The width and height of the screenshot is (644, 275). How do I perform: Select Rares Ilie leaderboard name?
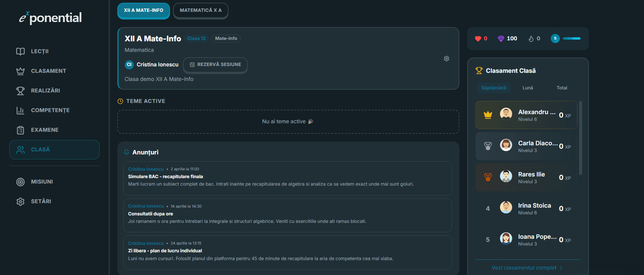click(531, 174)
